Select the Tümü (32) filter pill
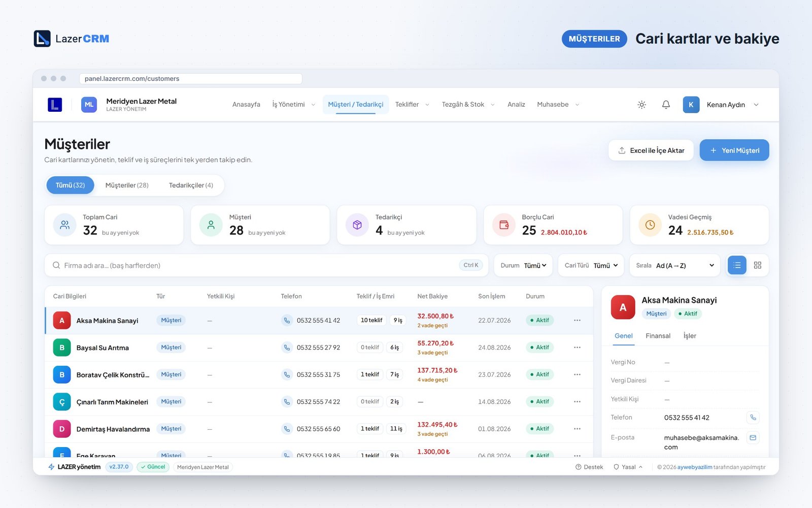Screen dimensions: 812x508 [70, 185]
